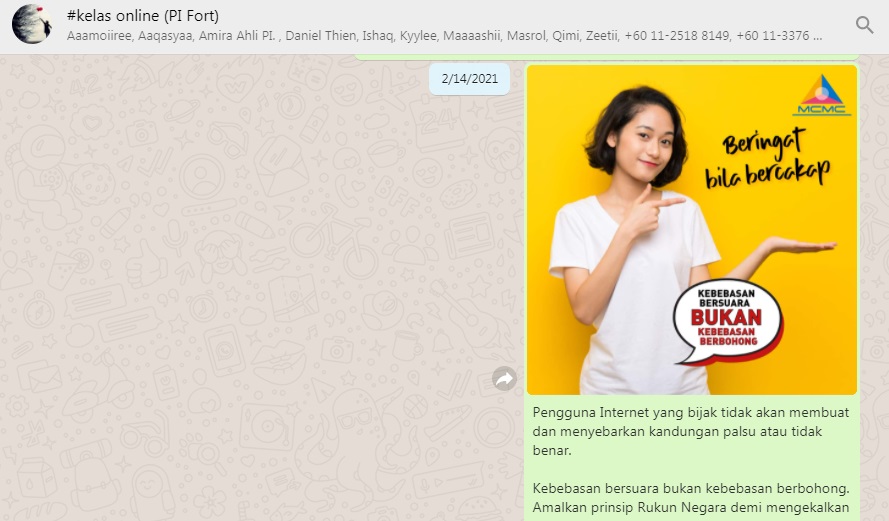
Task: Click the 2/14/2021 date badge
Action: pos(469,79)
